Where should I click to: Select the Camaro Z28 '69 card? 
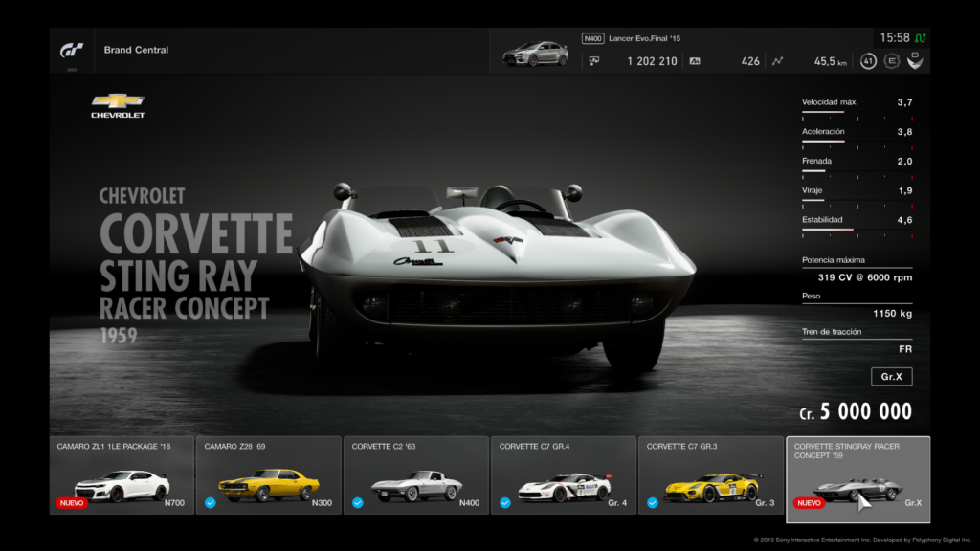269,475
